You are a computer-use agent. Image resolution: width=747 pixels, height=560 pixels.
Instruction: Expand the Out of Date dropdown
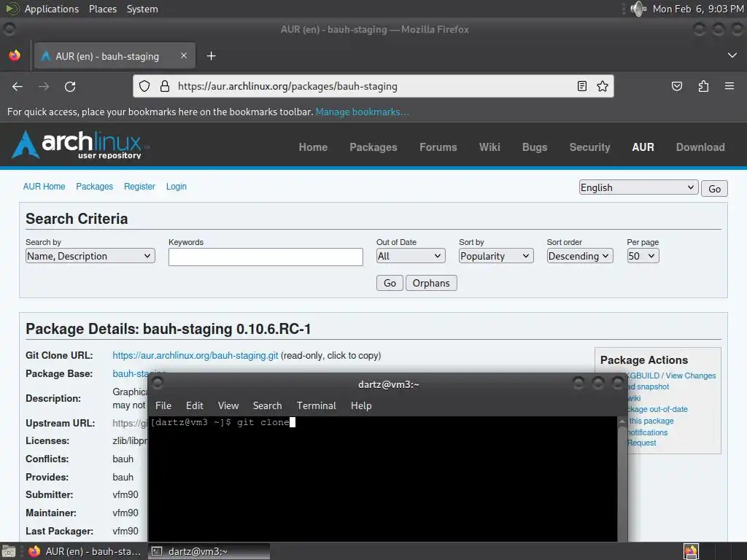(x=411, y=256)
